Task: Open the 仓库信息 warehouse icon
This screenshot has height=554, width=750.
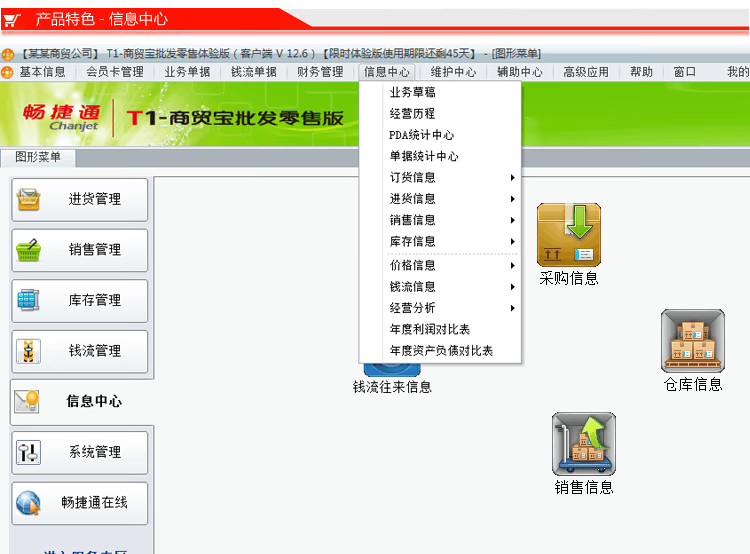Action: (693, 341)
